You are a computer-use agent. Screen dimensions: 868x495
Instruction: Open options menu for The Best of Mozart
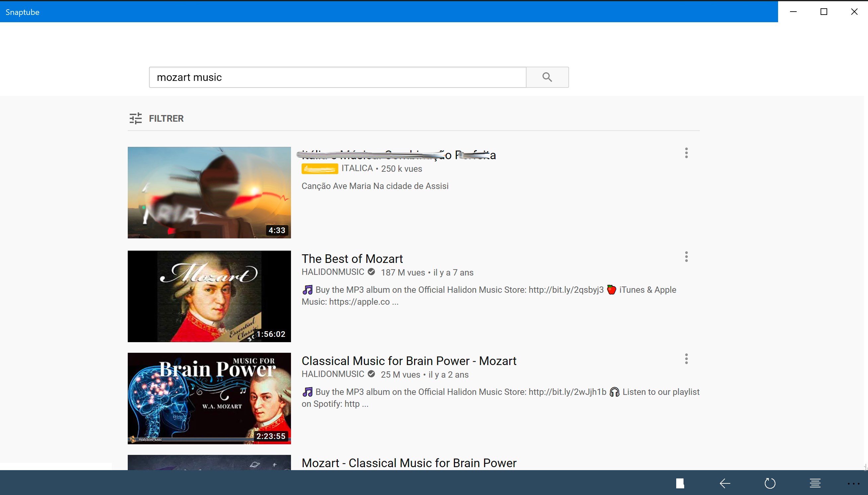tap(687, 257)
